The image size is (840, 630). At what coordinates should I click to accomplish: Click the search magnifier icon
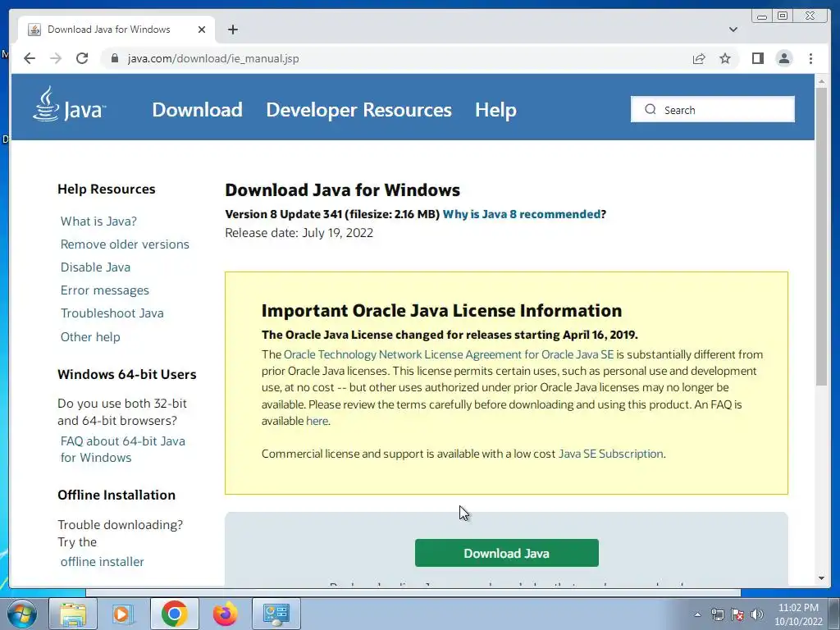(x=651, y=109)
